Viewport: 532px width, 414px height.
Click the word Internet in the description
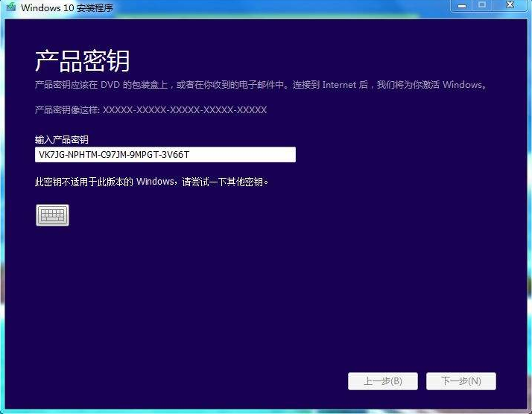coord(339,85)
